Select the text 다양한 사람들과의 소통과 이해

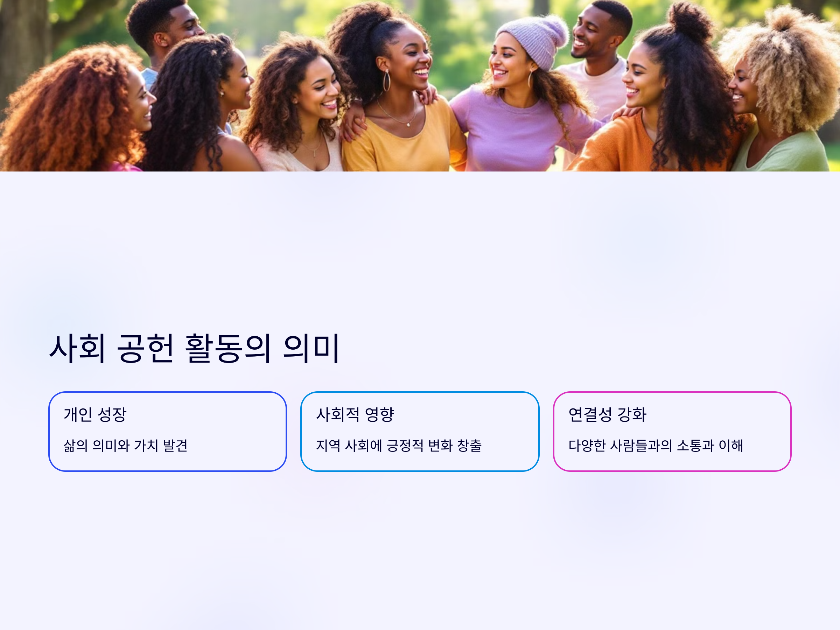(x=656, y=446)
